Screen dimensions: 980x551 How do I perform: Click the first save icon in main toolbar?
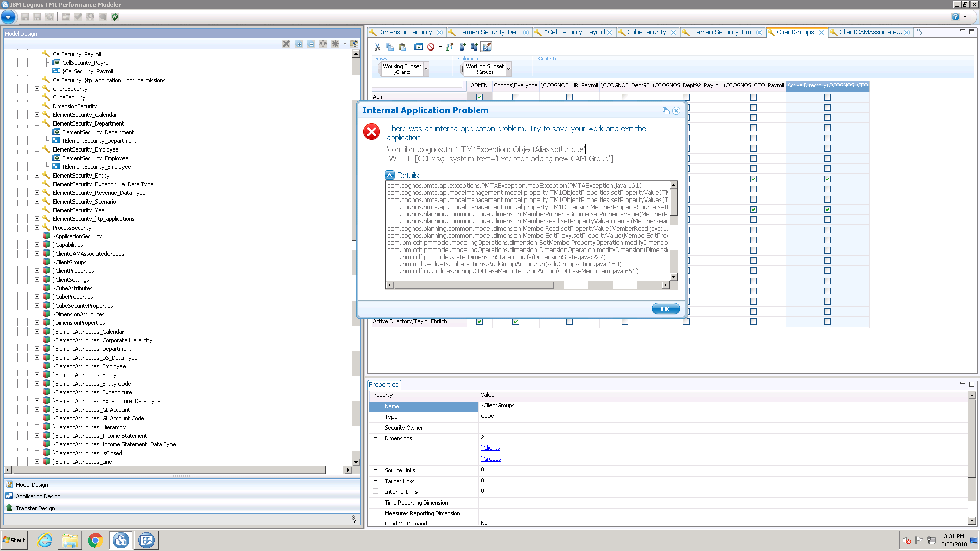coord(25,17)
